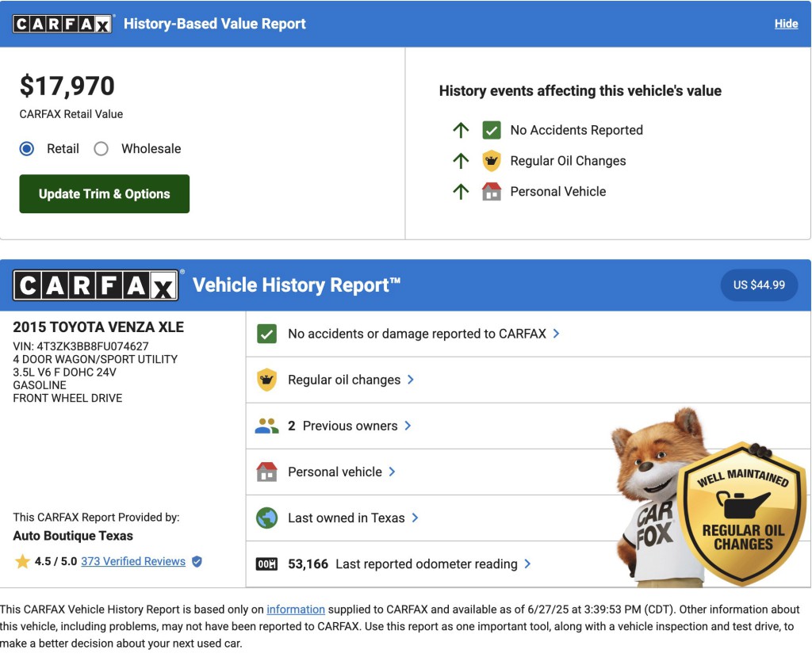Click the Update Trim & Options button
Viewport: 812px width, 665px height.
pos(105,194)
